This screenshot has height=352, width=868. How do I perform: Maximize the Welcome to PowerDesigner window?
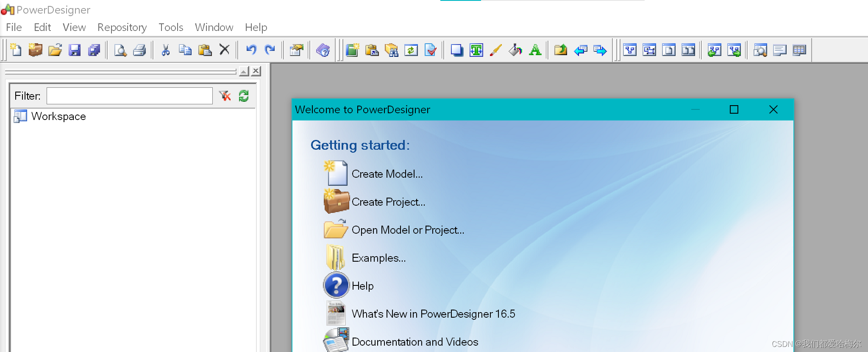734,109
